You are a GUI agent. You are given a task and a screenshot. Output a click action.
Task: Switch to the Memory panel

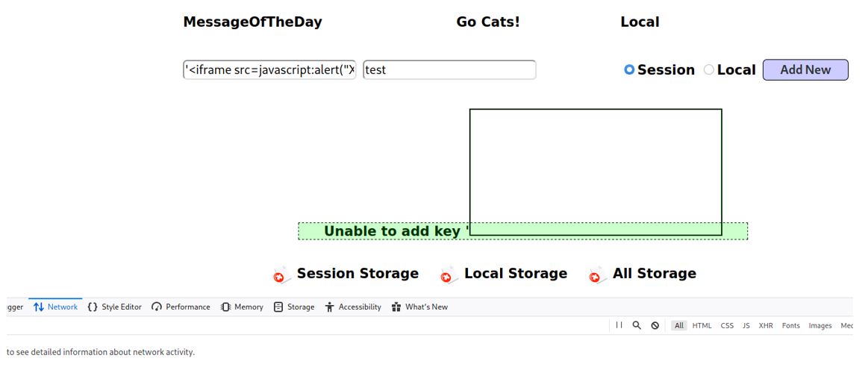click(242, 307)
